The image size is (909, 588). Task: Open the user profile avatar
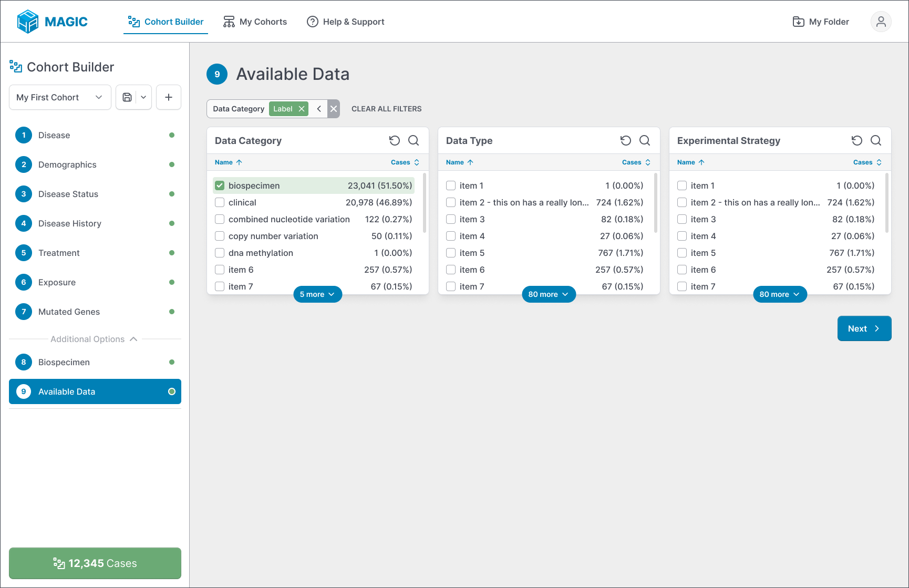(x=881, y=22)
